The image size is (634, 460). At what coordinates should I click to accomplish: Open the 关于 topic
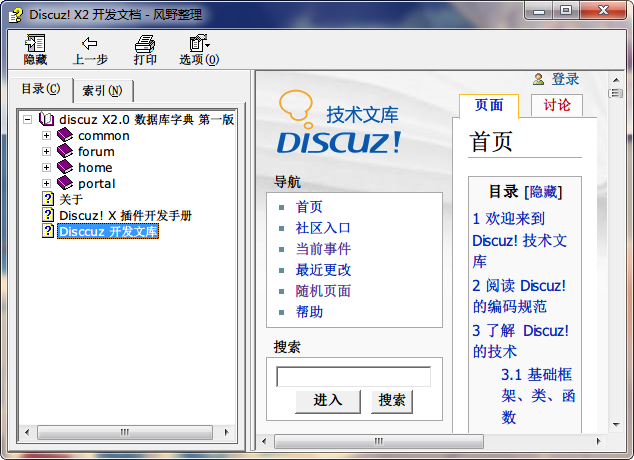point(71,199)
